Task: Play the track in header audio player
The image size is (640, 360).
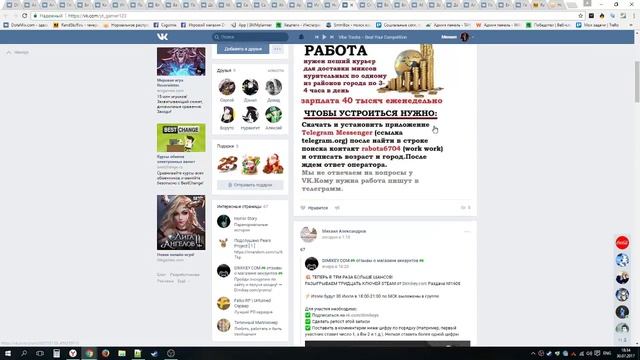Action: tap(324, 37)
